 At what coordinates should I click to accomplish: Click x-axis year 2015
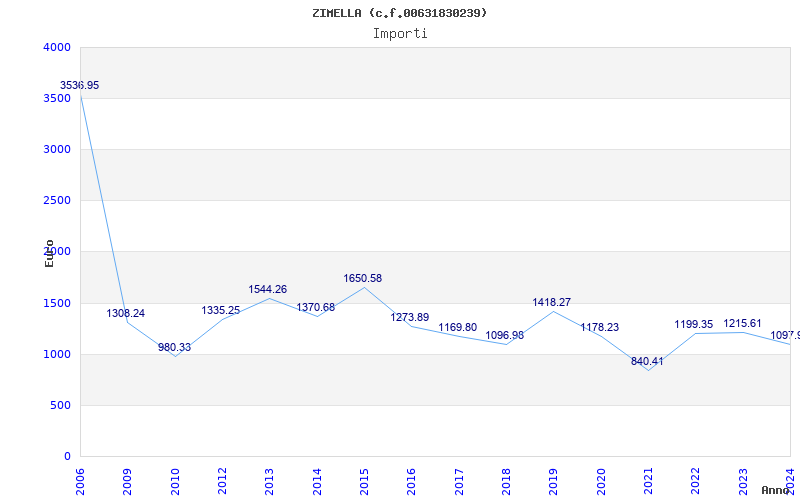point(364,482)
